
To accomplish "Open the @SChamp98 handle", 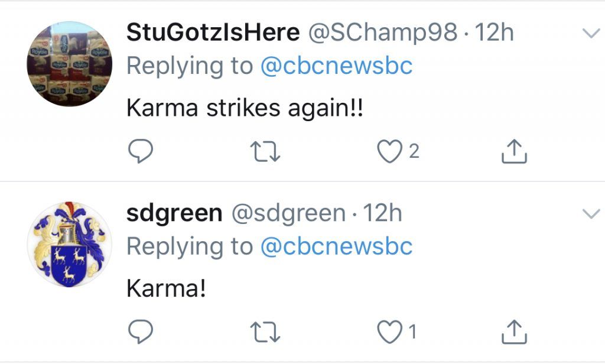I will click(x=383, y=33).
